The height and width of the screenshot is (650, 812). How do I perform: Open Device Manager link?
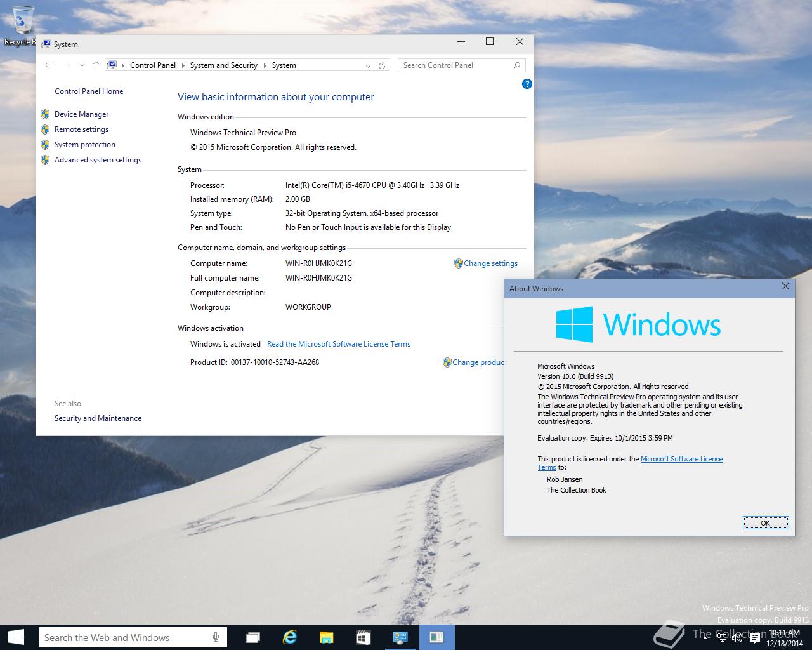pyautogui.click(x=81, y=114)
